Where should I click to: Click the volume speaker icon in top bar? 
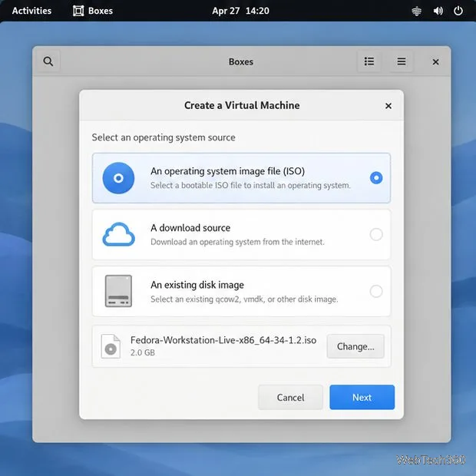click(x=438, y=11)
